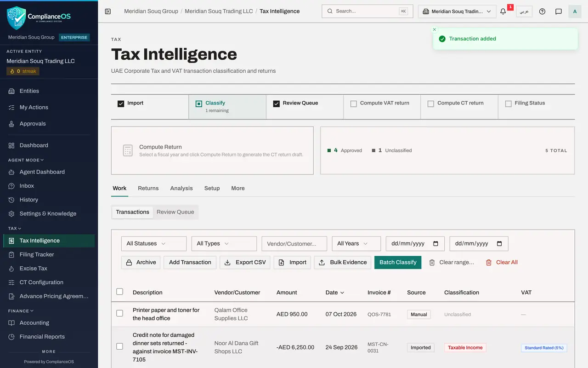588x368 pixels.
Task: Open Approvals in the sidebar
Action: tap(49, 124)
